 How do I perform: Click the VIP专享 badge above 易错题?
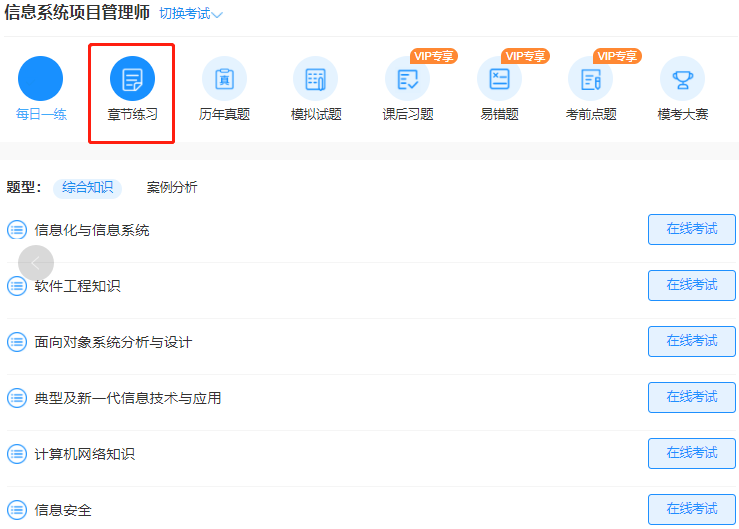(526, 56)
